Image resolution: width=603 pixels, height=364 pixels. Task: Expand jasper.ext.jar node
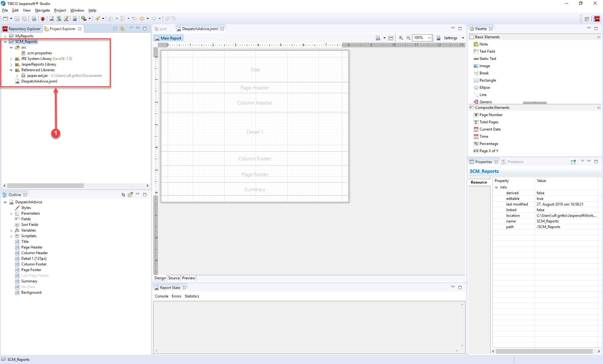coord(17,76)
